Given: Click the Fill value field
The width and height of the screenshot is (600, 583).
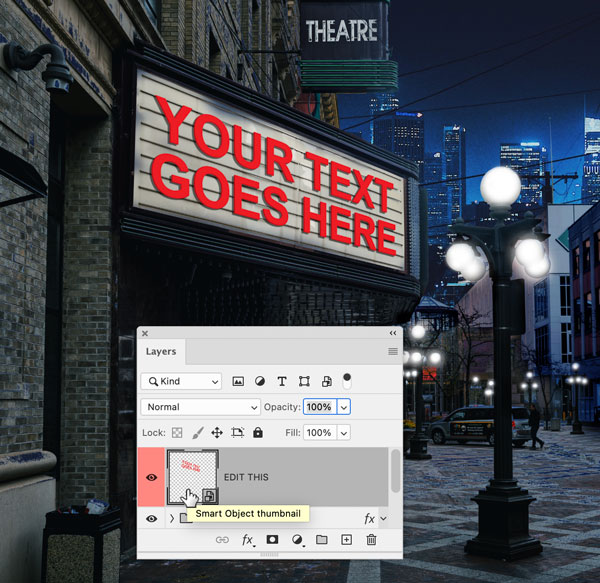Looking at the screenshot, I should pos(320,433).
